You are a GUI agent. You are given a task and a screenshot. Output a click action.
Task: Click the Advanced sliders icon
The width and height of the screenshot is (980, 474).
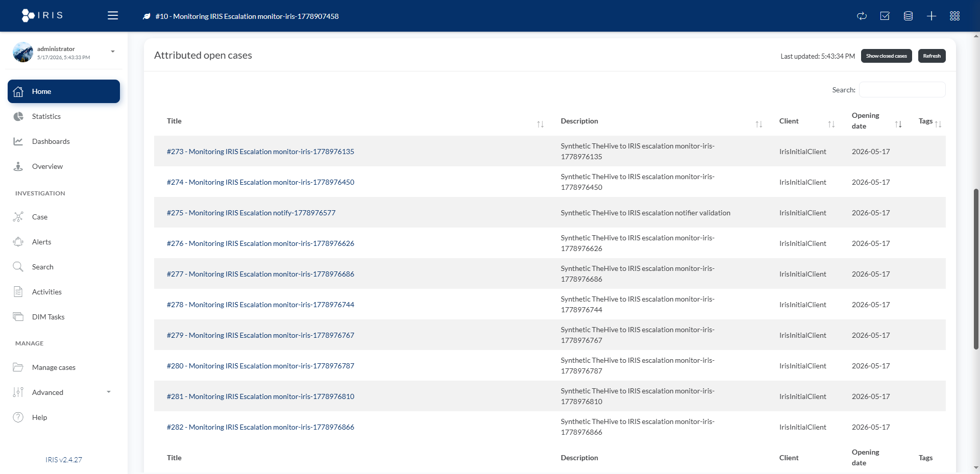(x=18, y=392)
